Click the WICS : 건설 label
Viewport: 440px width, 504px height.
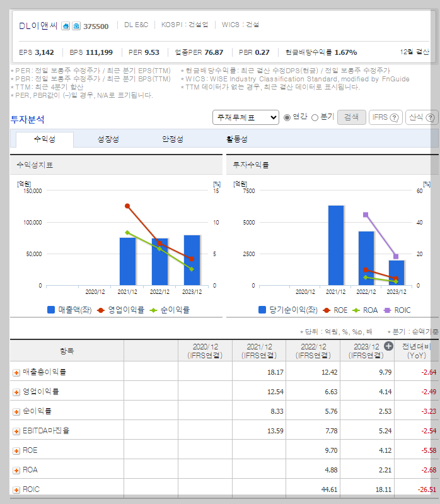240,25
